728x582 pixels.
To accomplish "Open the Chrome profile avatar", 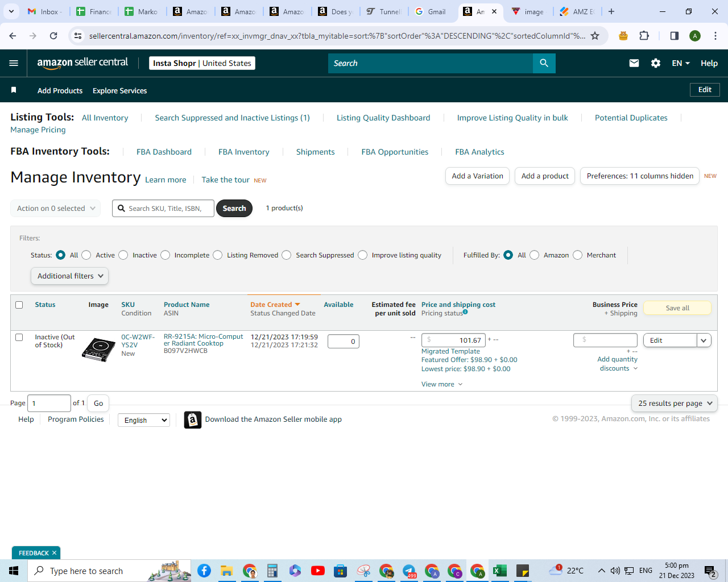I will 695,36.
